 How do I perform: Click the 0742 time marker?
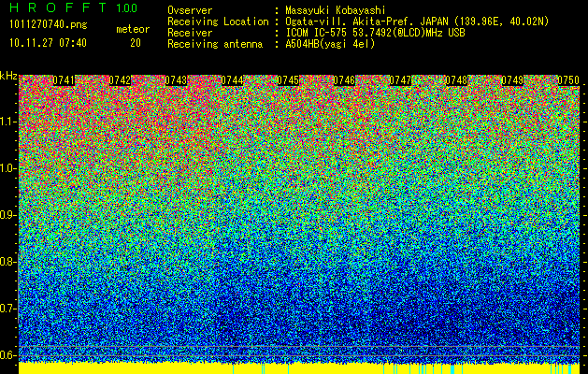pyautogui.click(x=120, y=80)
